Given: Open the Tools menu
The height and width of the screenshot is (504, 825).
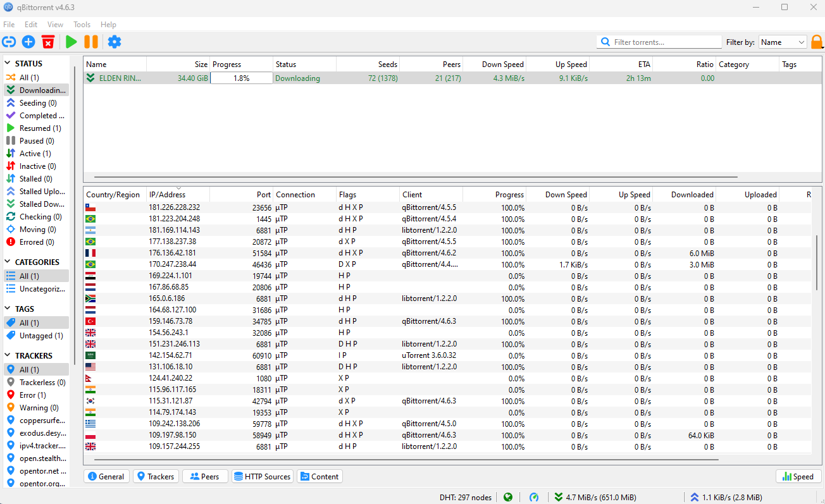Looking at the screenshot, I should 82,25.
